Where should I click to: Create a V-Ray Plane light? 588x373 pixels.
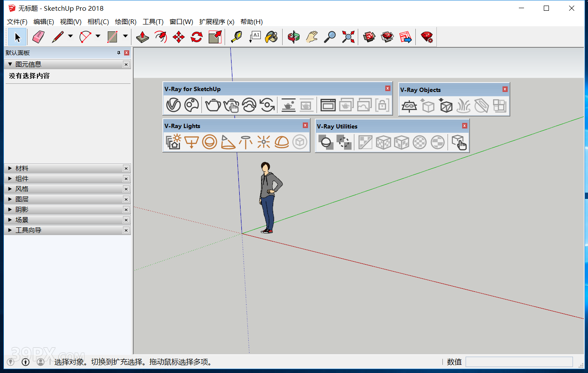coord(192,142)
